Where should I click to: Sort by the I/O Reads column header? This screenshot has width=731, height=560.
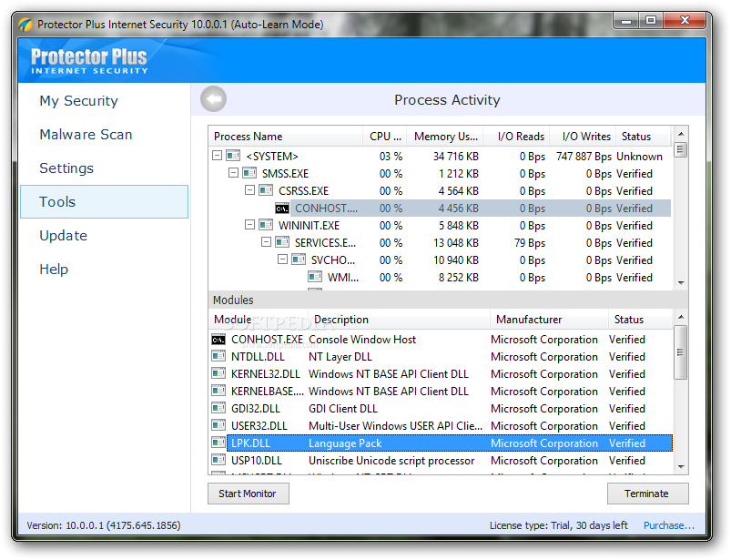[x=516, y=137]
